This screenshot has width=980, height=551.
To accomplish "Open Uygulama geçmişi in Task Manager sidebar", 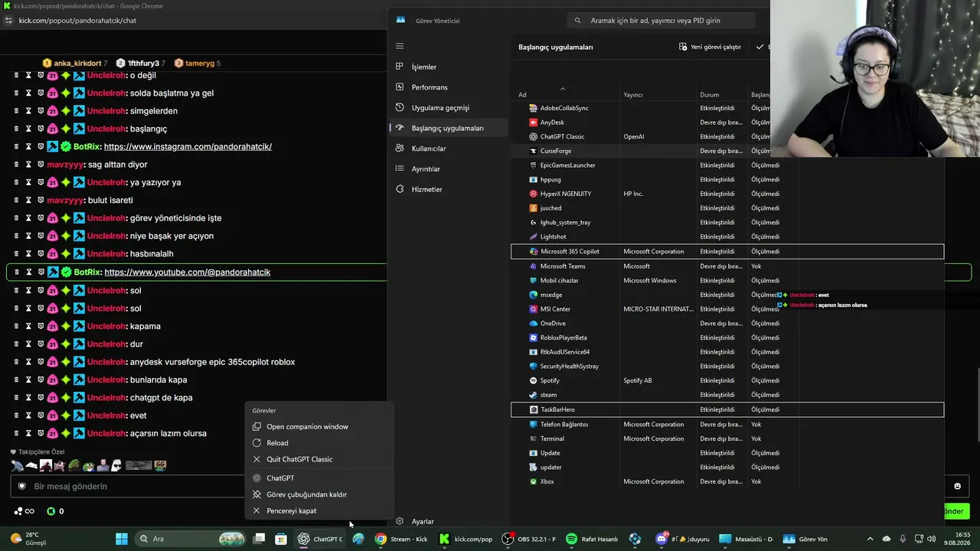I will 448,108.
